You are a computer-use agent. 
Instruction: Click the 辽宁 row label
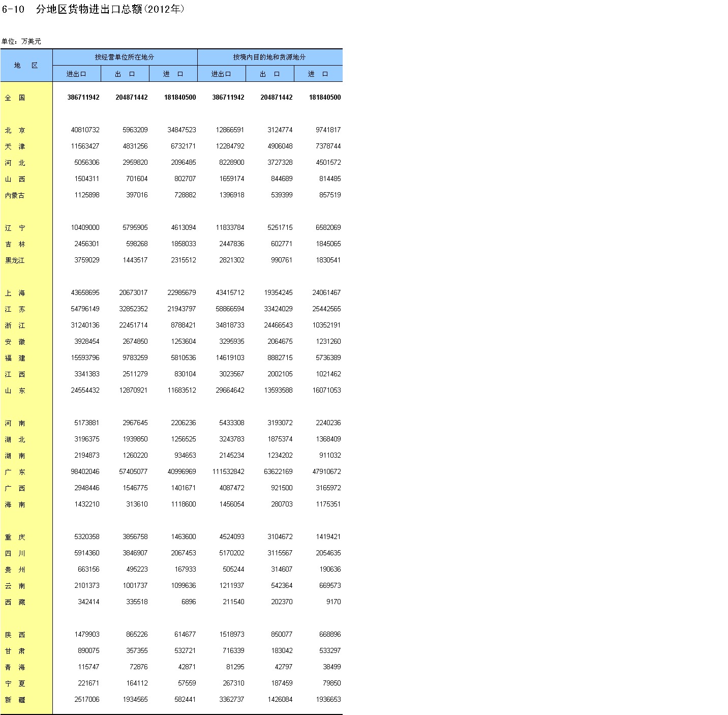(15, 228)
